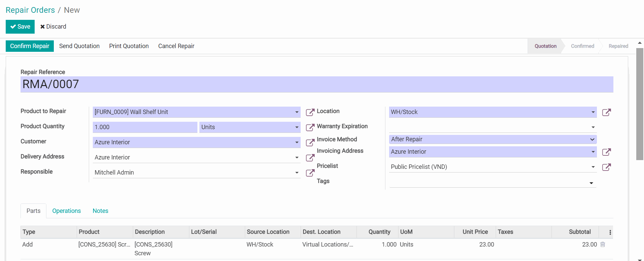Expand the Units of measure dropdown
Screen dimensions: 644x261
pos(297,127)
